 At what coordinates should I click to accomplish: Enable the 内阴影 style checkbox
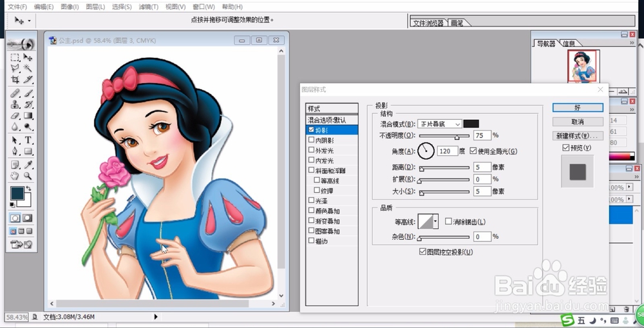(311, 140)
